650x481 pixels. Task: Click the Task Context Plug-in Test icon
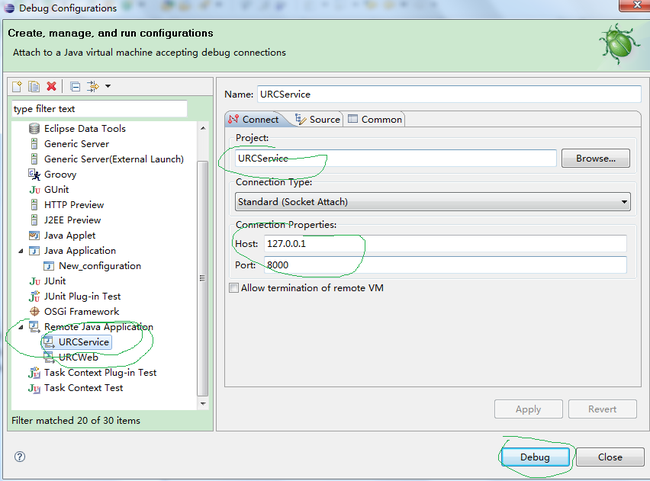34,373
